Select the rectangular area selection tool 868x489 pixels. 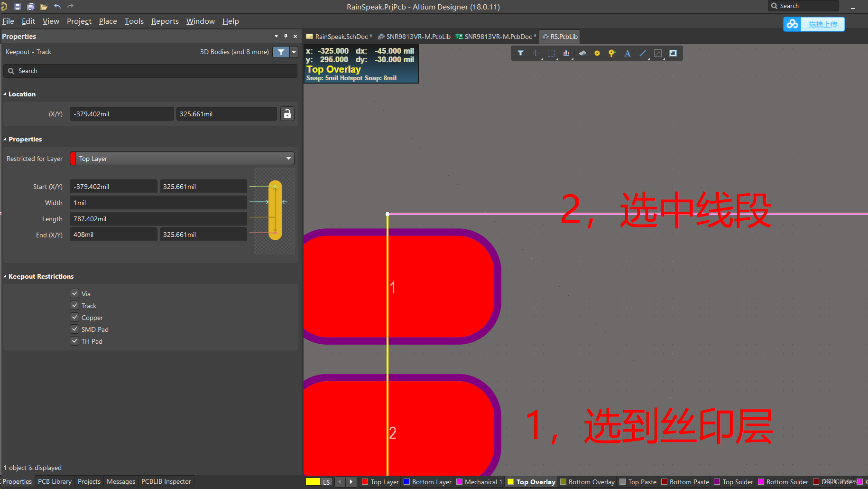(x=551, y=53)
